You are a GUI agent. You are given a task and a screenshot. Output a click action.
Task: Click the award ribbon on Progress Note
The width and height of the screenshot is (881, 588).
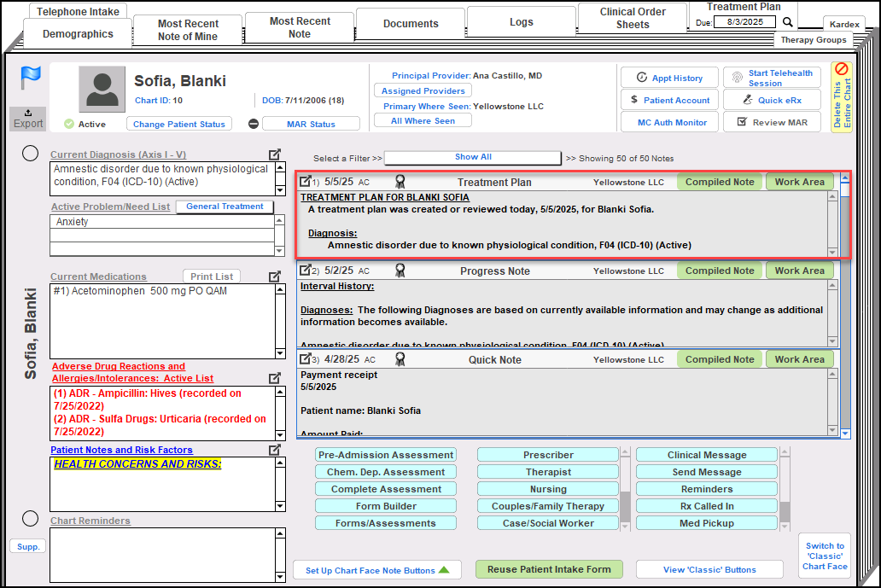pos(400,271)
